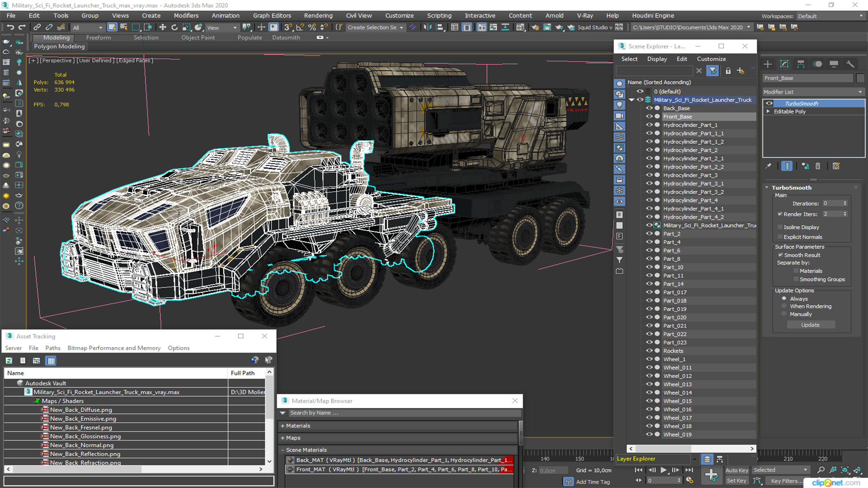The height and width of the screenshot is (488, 868).
Task: Hide the Back_Base object
Action: (x=649, y=108)
